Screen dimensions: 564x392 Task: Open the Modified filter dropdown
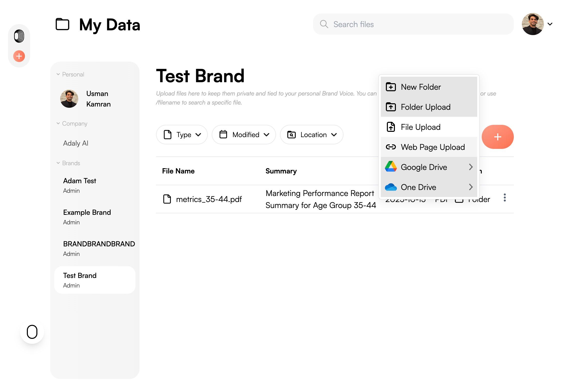244,135
